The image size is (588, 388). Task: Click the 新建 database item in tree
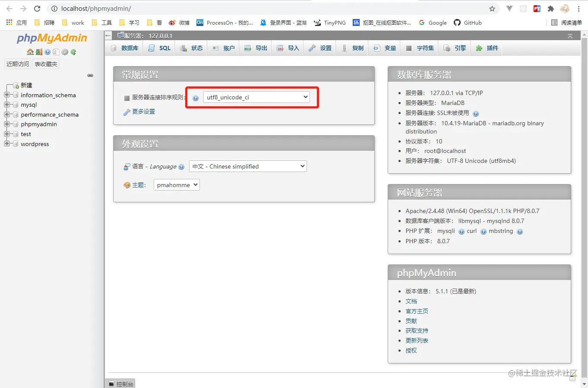pos(26,85)
